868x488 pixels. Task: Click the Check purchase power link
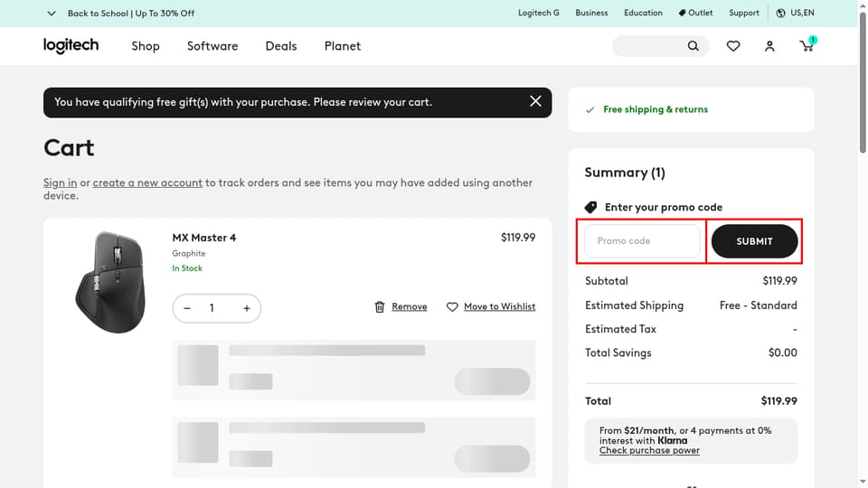click(649, 450)
